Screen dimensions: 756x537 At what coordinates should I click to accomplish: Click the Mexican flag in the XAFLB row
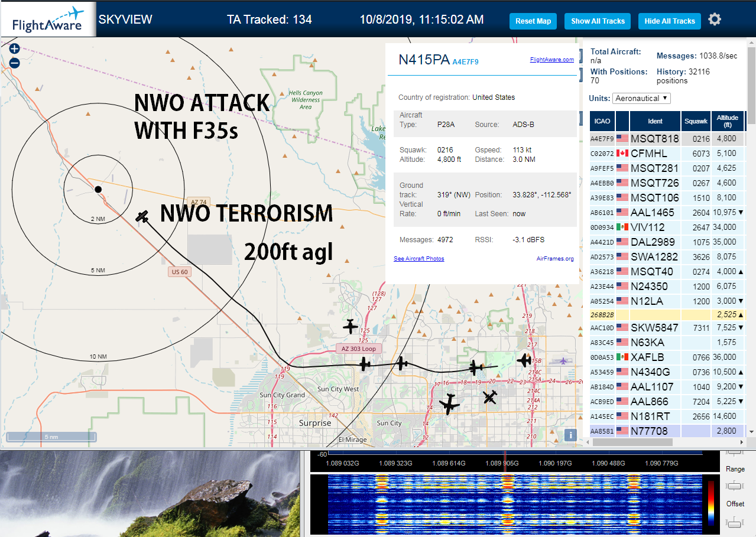click(622, 357)
